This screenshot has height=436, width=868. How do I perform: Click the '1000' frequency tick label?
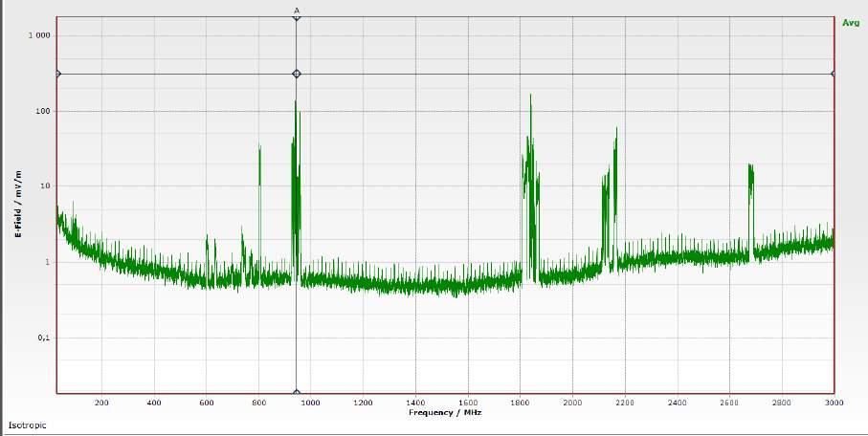click(x=311, y=403)
